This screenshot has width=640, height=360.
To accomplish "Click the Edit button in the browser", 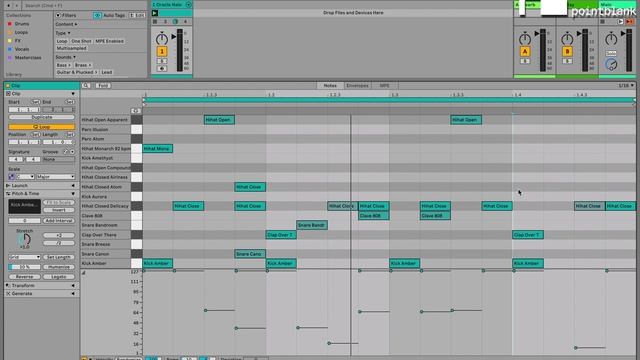I will pyautogui.click(x=137, y=15).
